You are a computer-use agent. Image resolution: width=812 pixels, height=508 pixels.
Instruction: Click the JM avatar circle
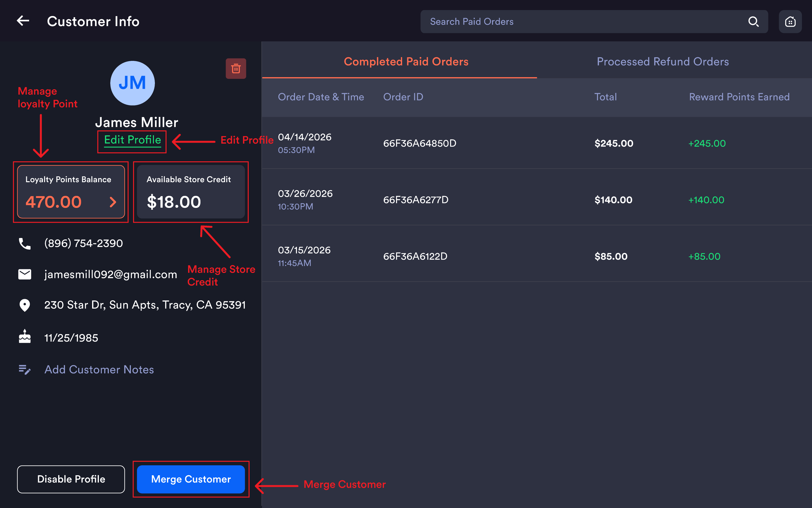[132, 83]
